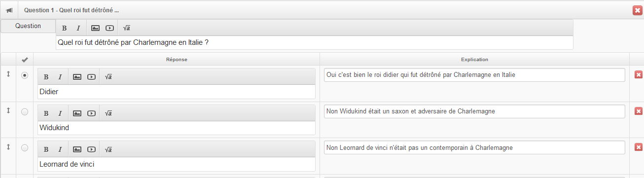
Task: Delete Question 1 with red header X
Action: point(637,10)
